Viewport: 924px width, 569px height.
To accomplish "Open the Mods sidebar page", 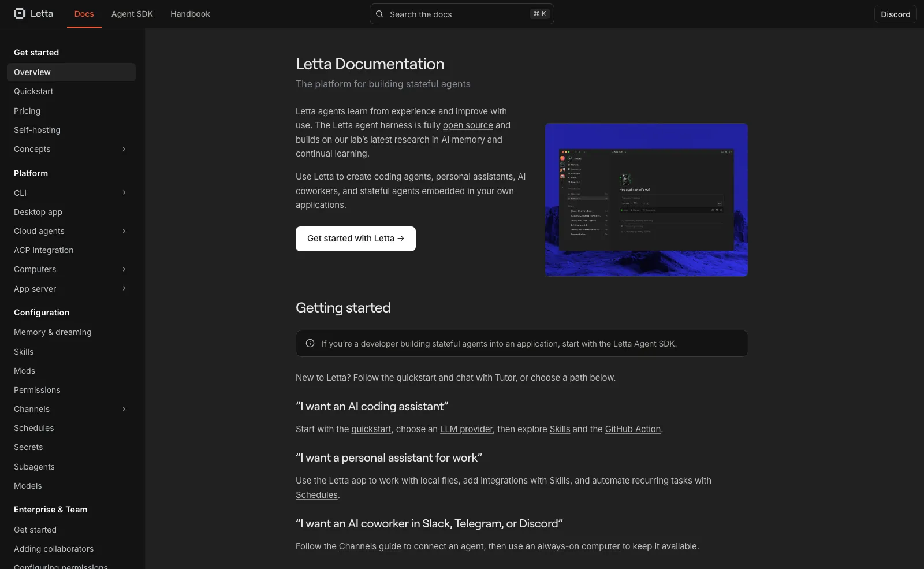I will (x=24, y=371).
